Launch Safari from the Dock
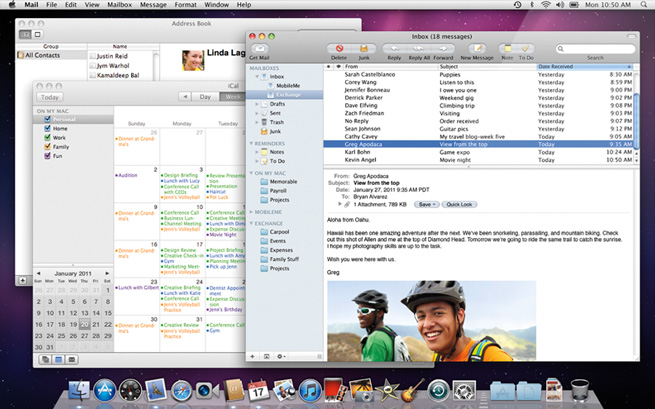Viewport: 655px width, 409px height. point(181,391)
